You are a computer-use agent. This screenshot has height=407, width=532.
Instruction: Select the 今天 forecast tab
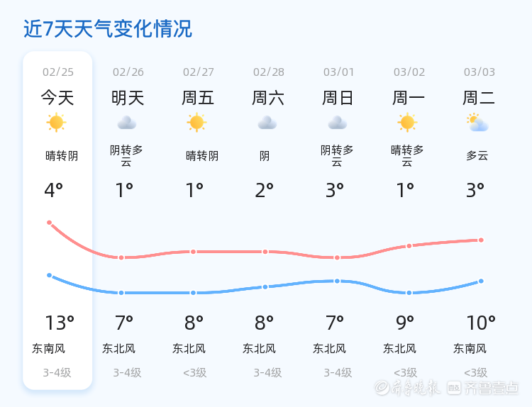tap(57, 98)
